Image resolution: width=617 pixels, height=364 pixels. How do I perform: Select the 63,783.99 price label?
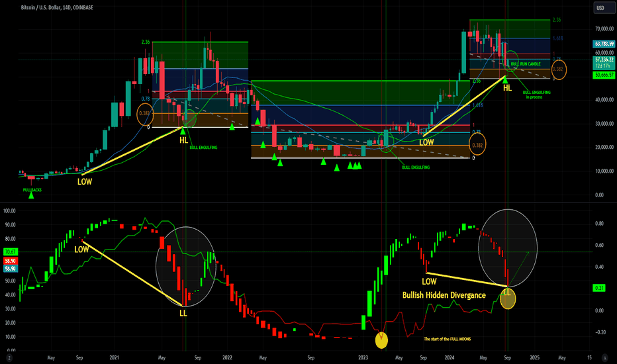pyautogui.click(x=604, y=44)
